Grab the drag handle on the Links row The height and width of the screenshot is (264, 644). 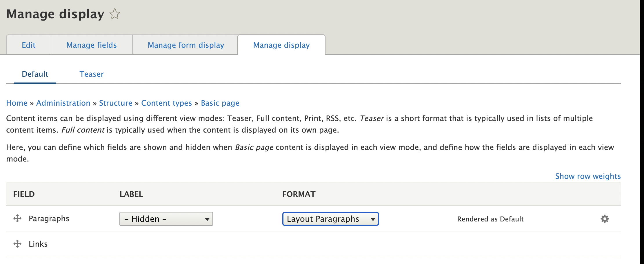coord(18,244)
